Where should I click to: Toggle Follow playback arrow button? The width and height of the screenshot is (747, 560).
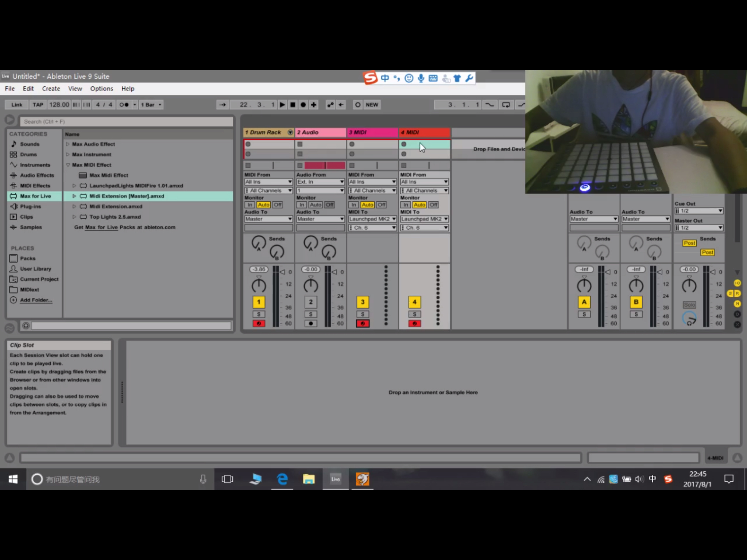tap(222, 105)
